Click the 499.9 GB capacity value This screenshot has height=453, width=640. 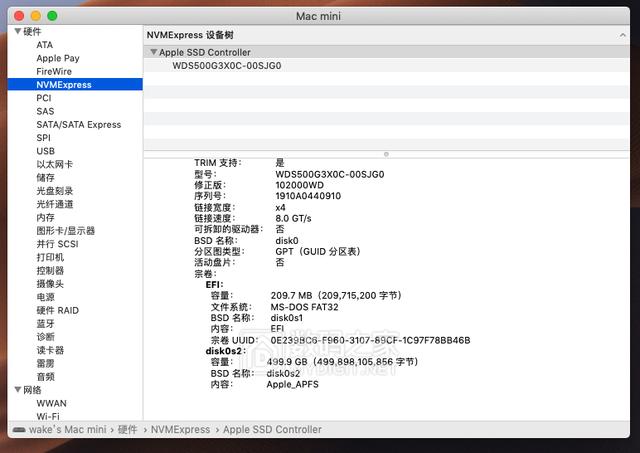(x=342, y=362)
